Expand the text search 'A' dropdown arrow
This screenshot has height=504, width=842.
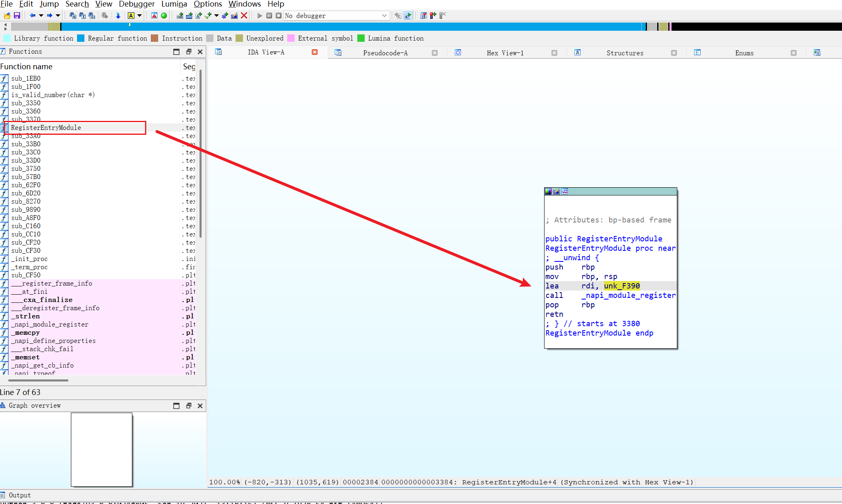(x=139, y=16)
